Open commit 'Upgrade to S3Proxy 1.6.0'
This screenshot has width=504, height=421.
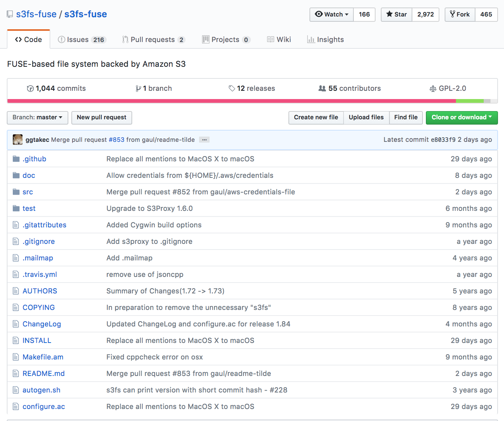tap(149, 208)
